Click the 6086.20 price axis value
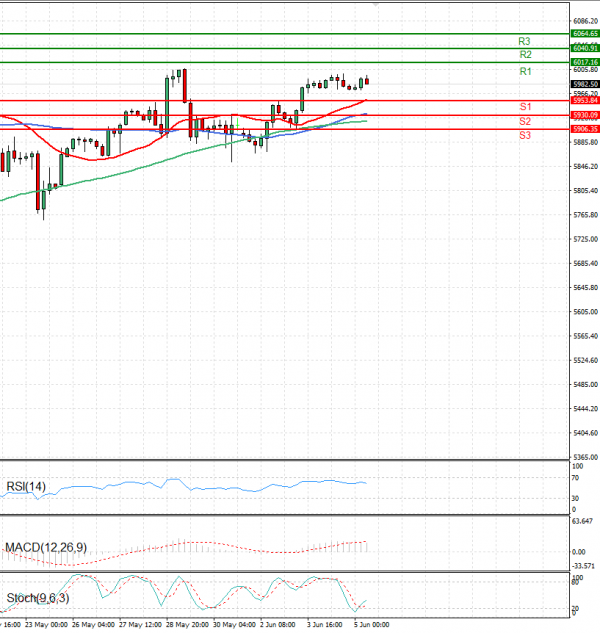The width and height of the screenshot is (600, 633). tap(585, 21)
